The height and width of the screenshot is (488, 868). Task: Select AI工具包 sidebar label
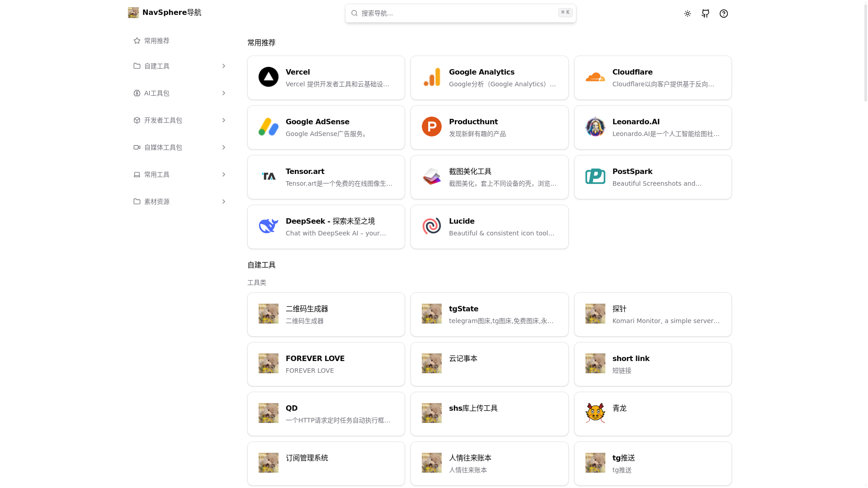click(x=157, y=93)
